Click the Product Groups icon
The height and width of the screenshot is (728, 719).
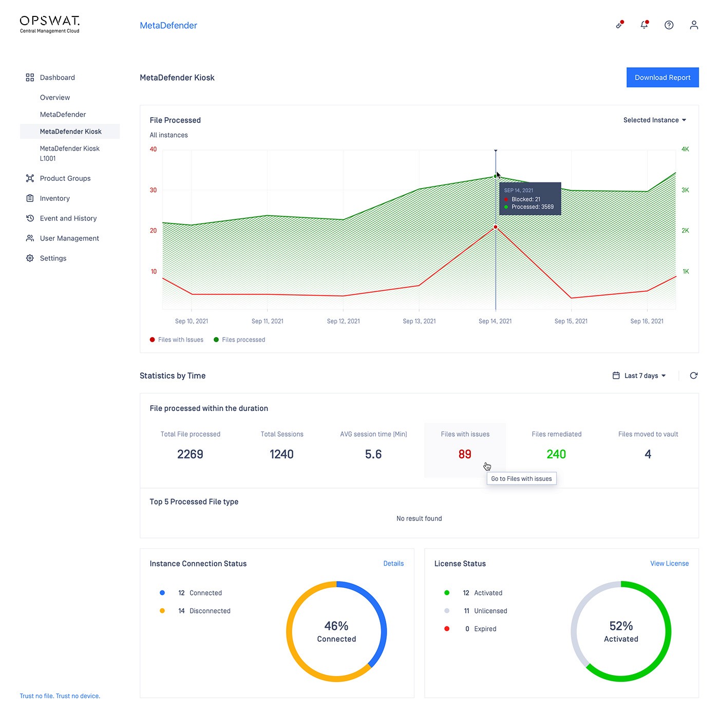(30, 178)
